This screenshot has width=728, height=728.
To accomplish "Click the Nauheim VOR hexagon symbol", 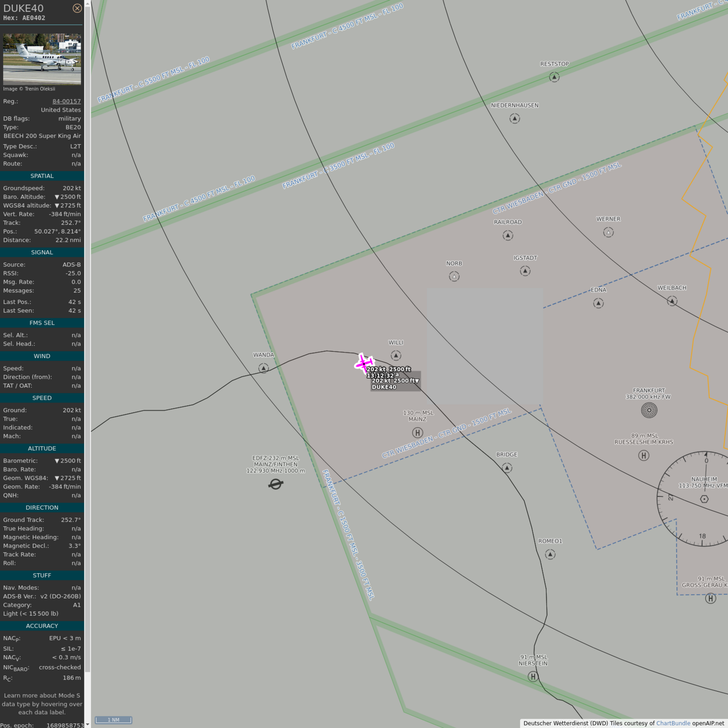I will 704,499.
